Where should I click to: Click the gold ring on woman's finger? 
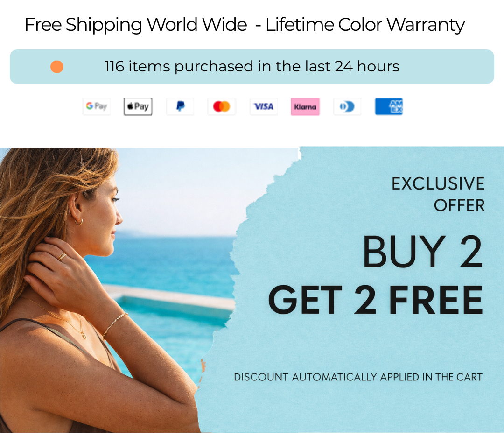63,256
